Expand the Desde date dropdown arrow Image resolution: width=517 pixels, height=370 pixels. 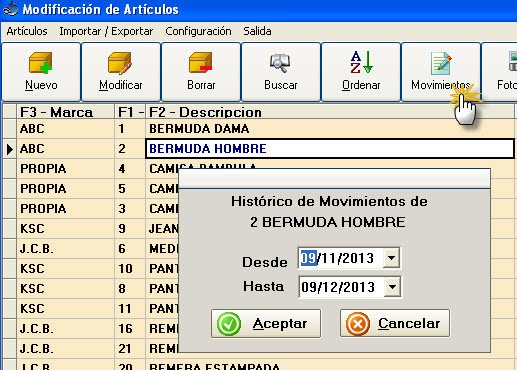coord(391,258)
